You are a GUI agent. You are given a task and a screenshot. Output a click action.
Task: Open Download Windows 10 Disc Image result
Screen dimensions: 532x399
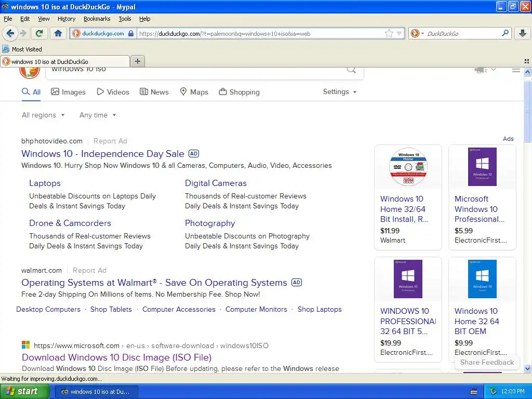117,357
